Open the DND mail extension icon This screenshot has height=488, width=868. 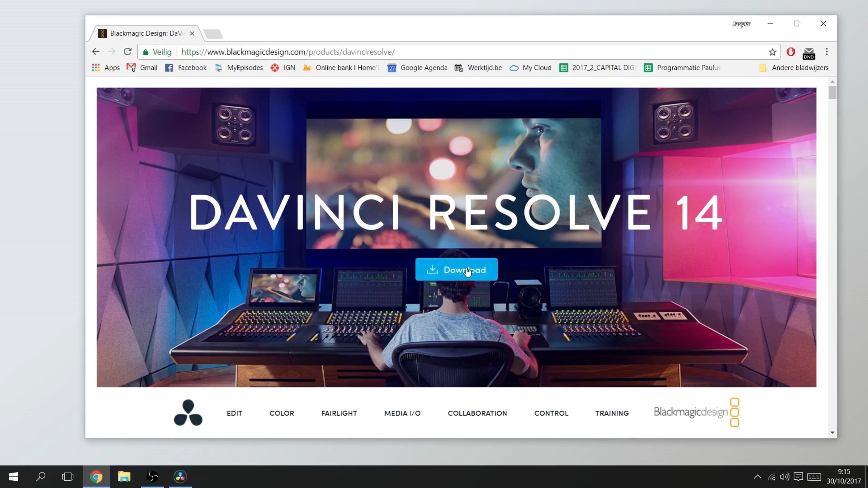pyautogui.click(x=809, y=53)
